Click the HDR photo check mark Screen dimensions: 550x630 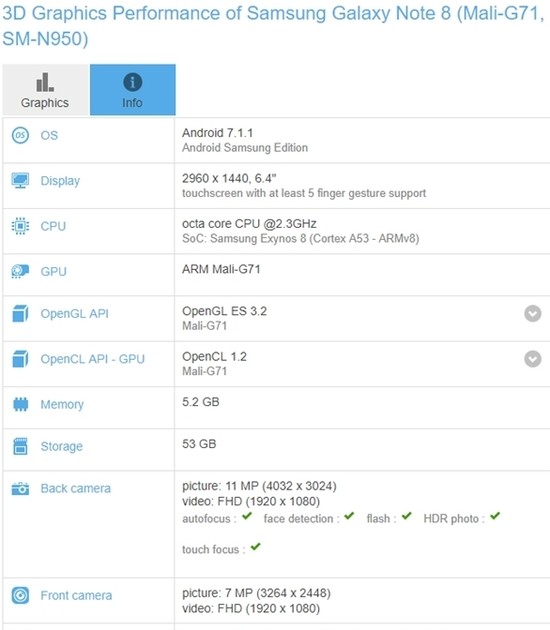point(495,516)
